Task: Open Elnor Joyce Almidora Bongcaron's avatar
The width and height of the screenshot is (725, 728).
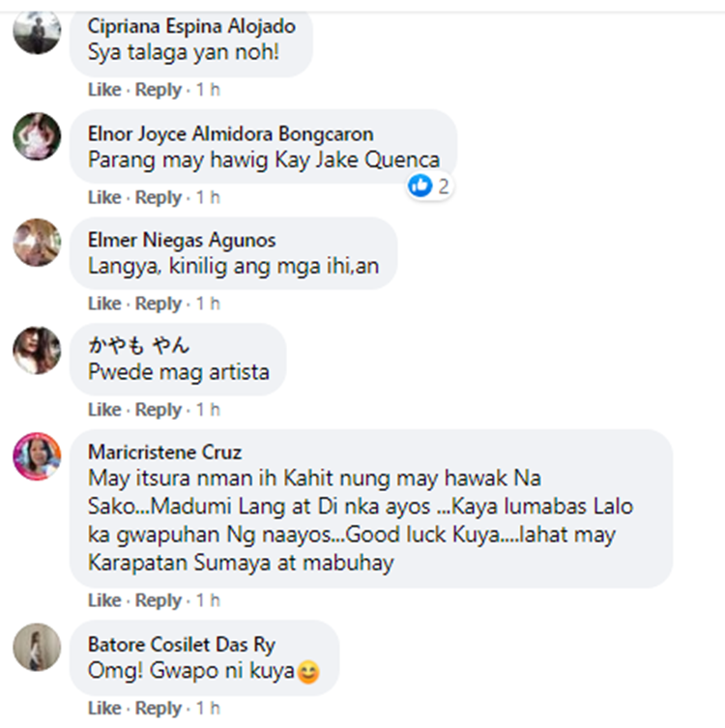Action: (37, 136)
